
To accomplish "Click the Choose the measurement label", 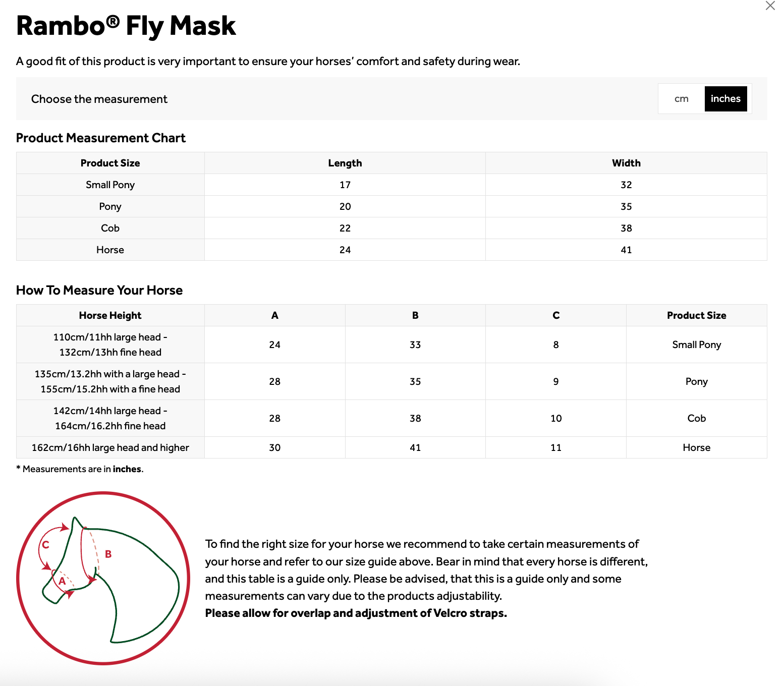I will point(99,99).
